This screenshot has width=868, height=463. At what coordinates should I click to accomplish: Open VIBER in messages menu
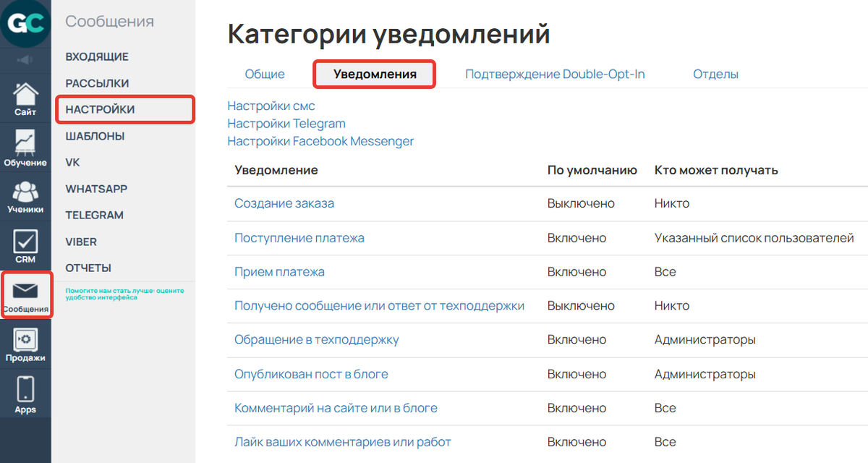(x=81, y=242)
